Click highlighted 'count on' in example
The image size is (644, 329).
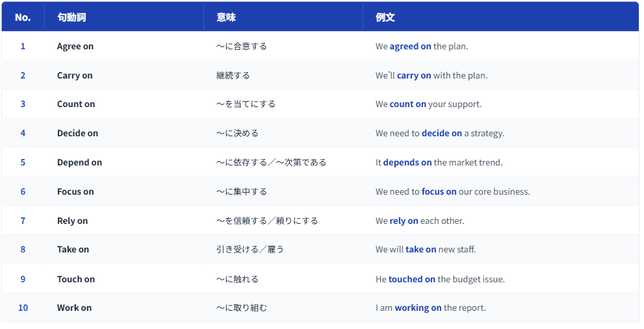coord(407,104)
